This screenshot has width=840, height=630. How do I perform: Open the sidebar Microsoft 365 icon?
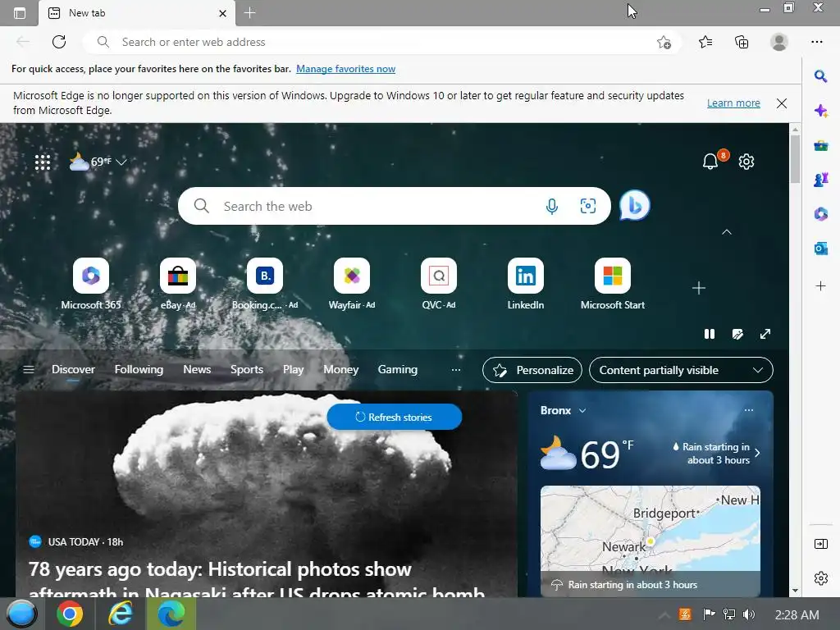(x=820, y=214)
